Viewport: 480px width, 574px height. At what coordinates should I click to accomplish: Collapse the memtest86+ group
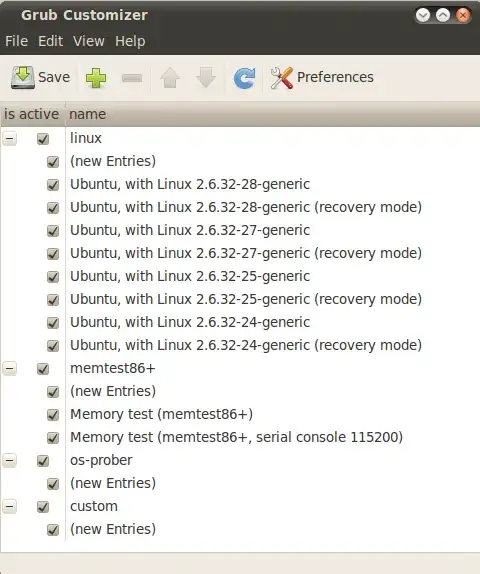(x=10, y=368)
